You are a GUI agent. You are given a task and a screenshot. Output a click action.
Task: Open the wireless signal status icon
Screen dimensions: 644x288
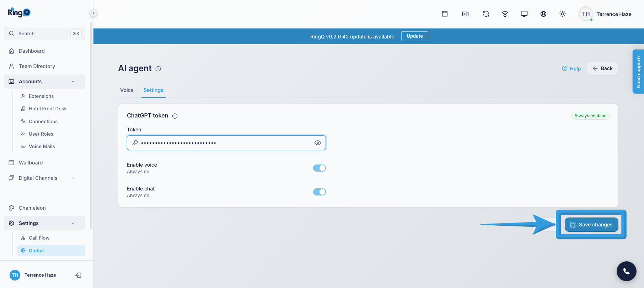click(x=505, y=14)
